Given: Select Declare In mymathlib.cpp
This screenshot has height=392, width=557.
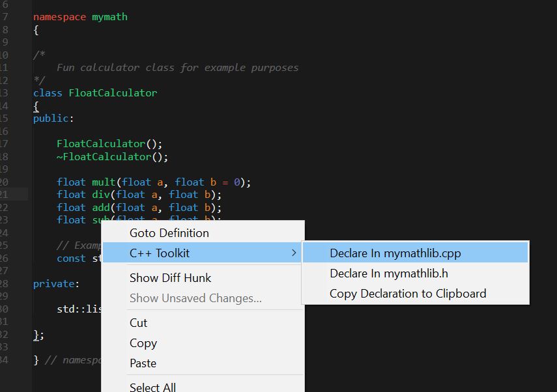Looking at the screenshot, I should click(395, 253).
